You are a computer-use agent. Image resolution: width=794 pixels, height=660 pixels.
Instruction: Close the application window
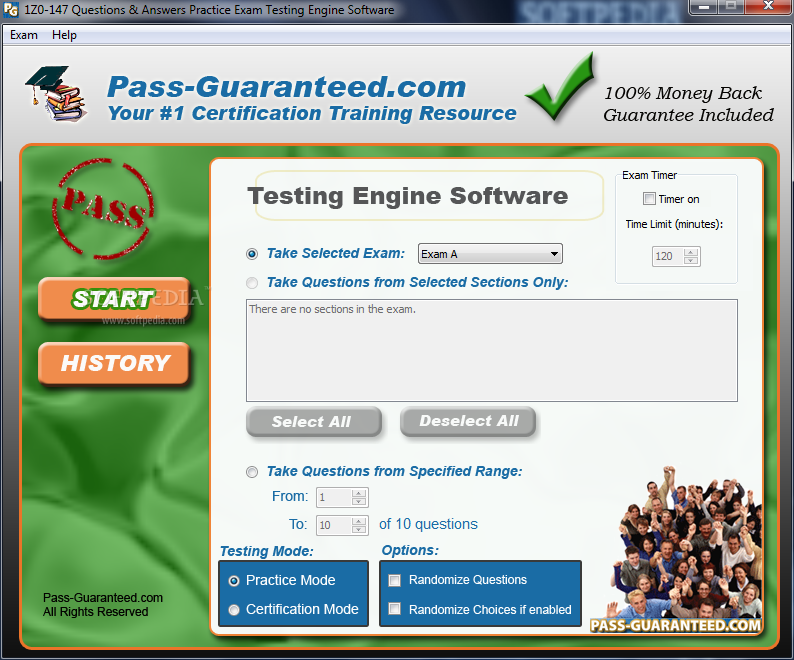pos(768,7)
